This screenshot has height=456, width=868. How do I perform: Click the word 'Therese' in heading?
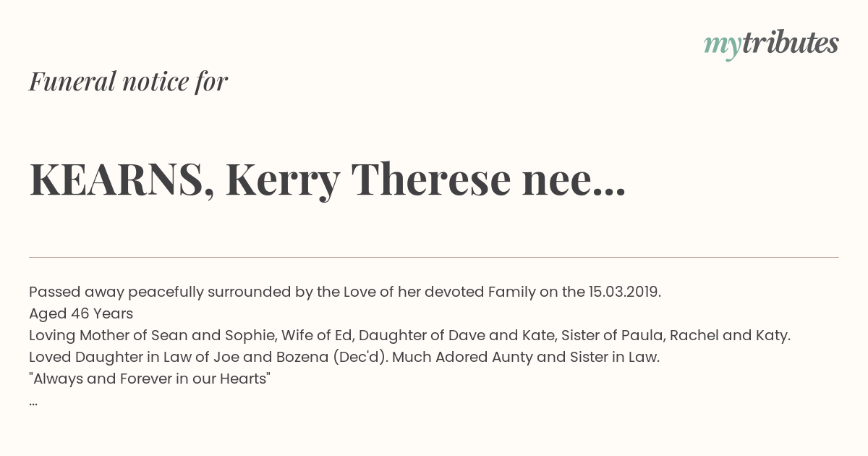click(x=431, y=180)
